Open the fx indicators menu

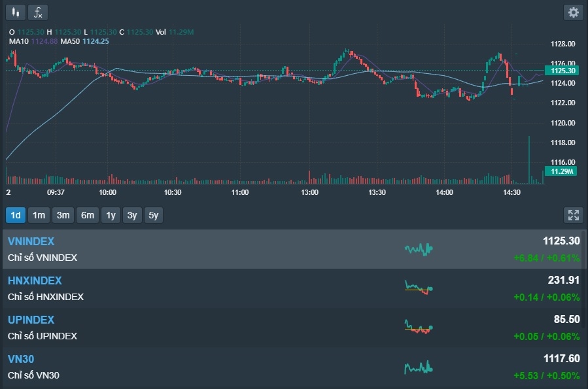tap(38, 12)
